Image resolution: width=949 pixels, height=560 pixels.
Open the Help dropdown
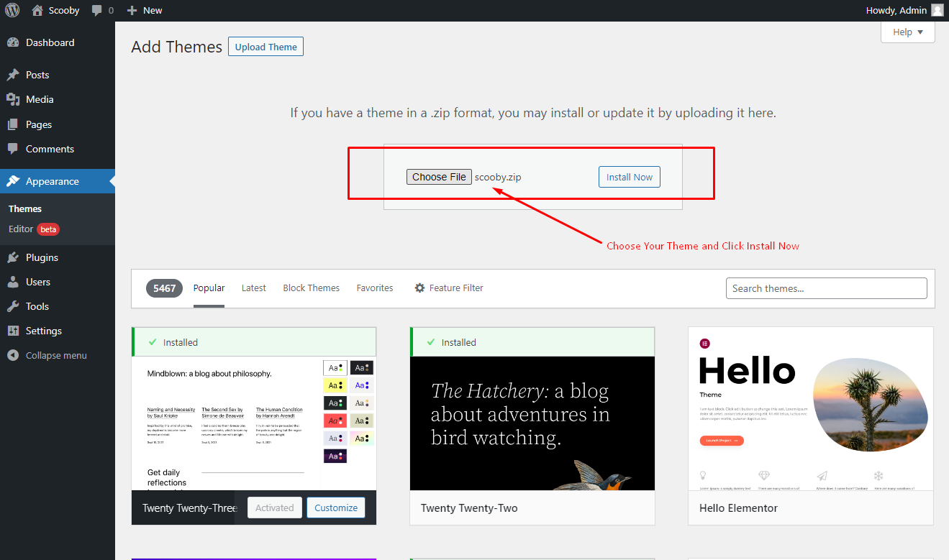tap(907, 32)
